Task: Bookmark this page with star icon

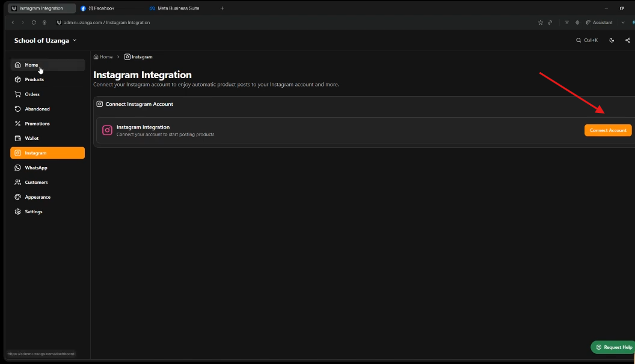Action: point(540,23)
